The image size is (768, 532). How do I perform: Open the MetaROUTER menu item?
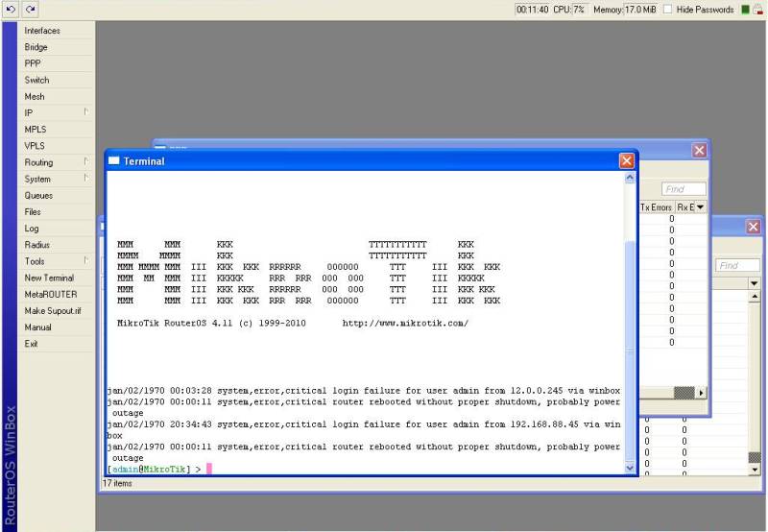(51, 295)
